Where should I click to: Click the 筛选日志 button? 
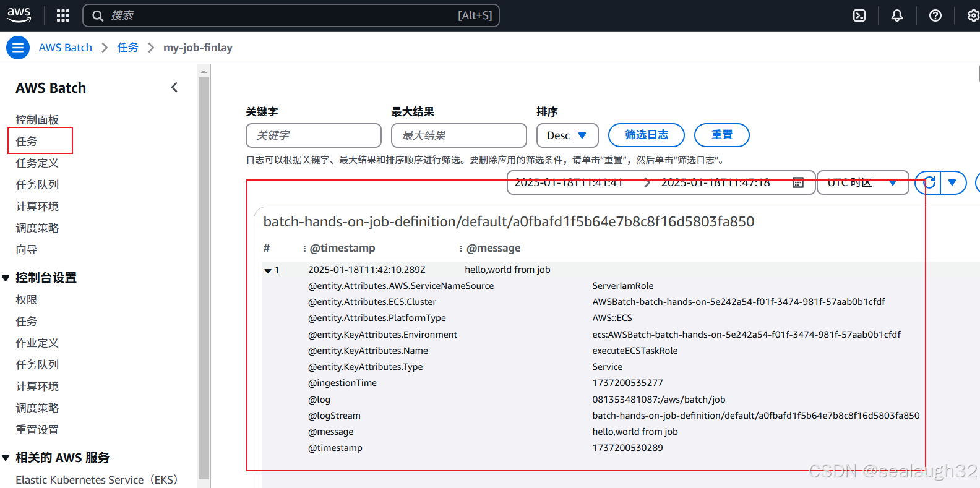(x=647, y=135)
